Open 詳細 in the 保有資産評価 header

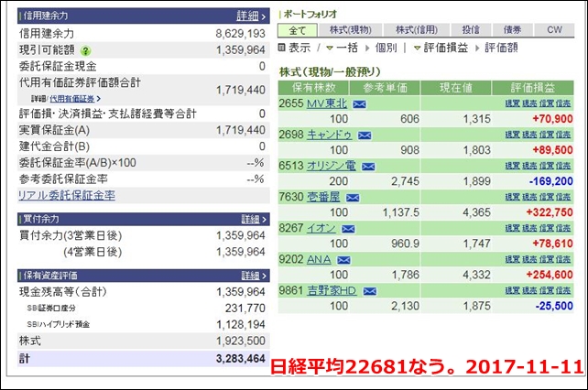(x=251, y=276)
